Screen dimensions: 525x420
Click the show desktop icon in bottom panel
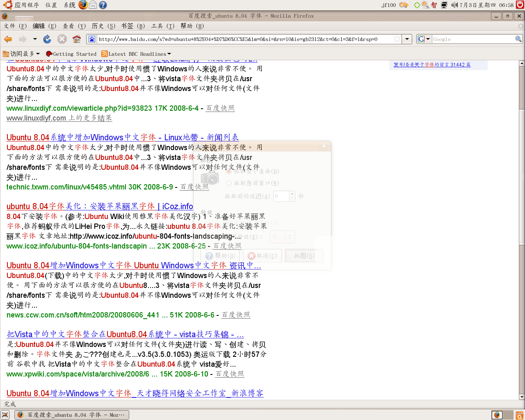tap(5, 415)
